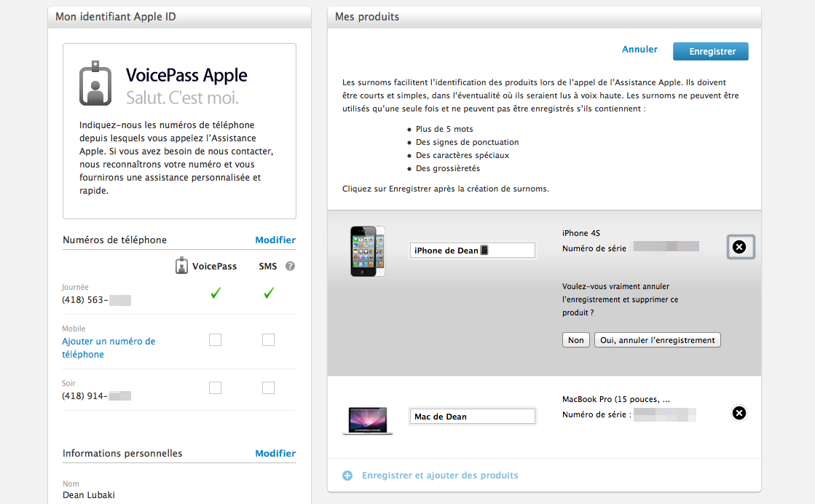Image resolution: width=815 pixels, height=504 pixels.
Task: Enable SMS for the Mobile number
Action: click(x=268, y=339)
